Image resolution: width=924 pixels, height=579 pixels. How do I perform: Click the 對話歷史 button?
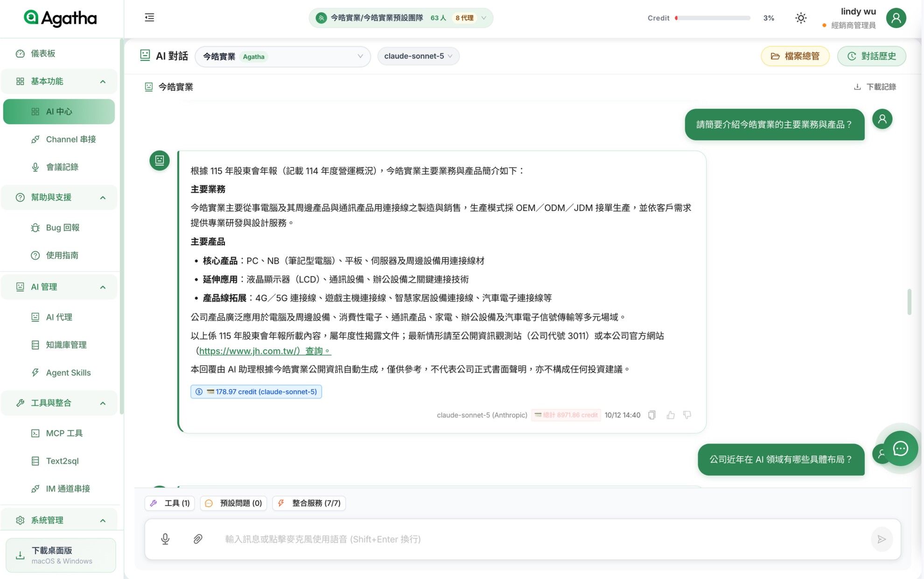872,56
